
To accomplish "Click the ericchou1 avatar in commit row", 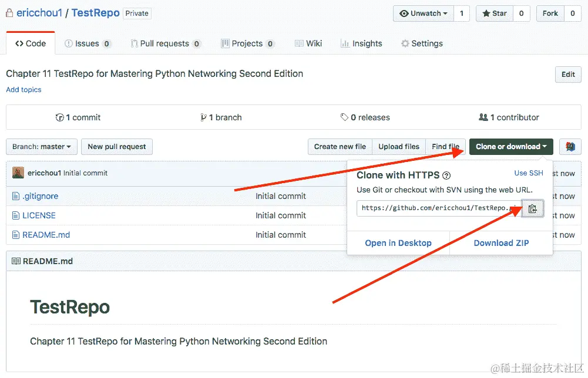I will (x=18, y=173).
